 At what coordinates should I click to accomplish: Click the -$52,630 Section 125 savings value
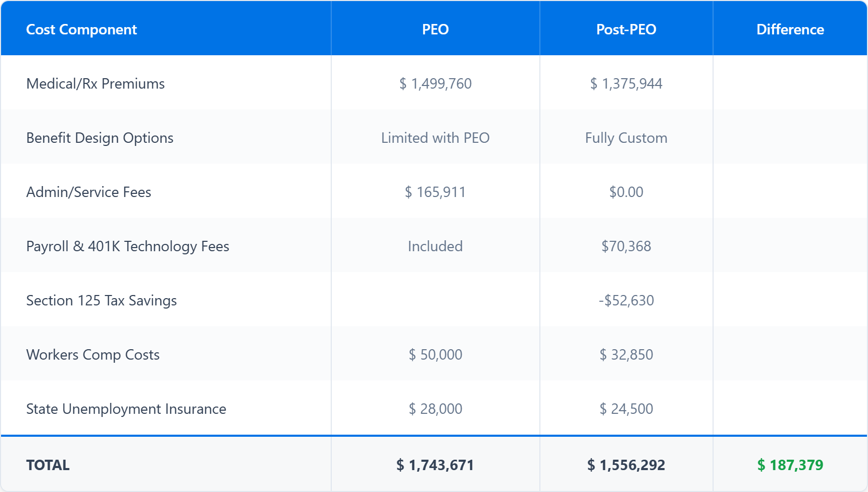(x=626, y=301)
